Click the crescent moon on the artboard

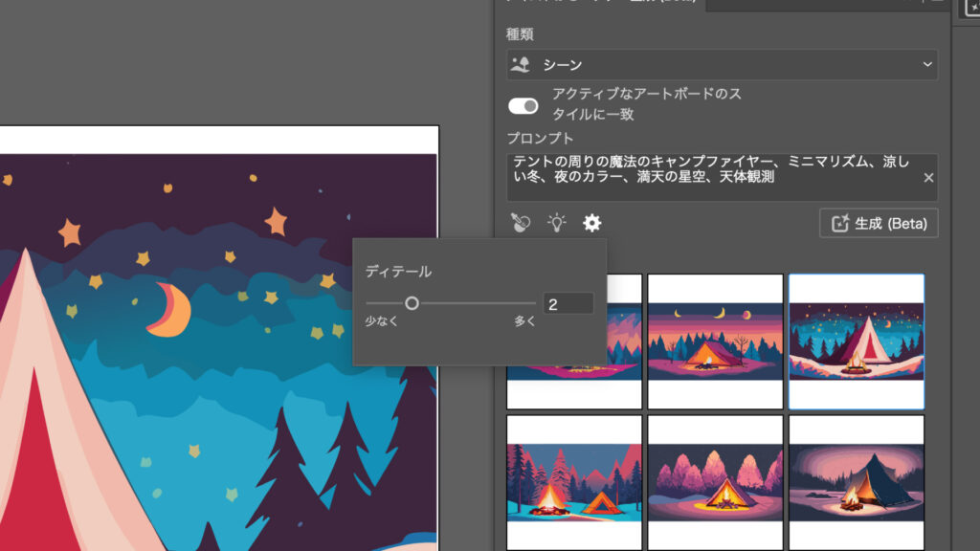point(169,310)
